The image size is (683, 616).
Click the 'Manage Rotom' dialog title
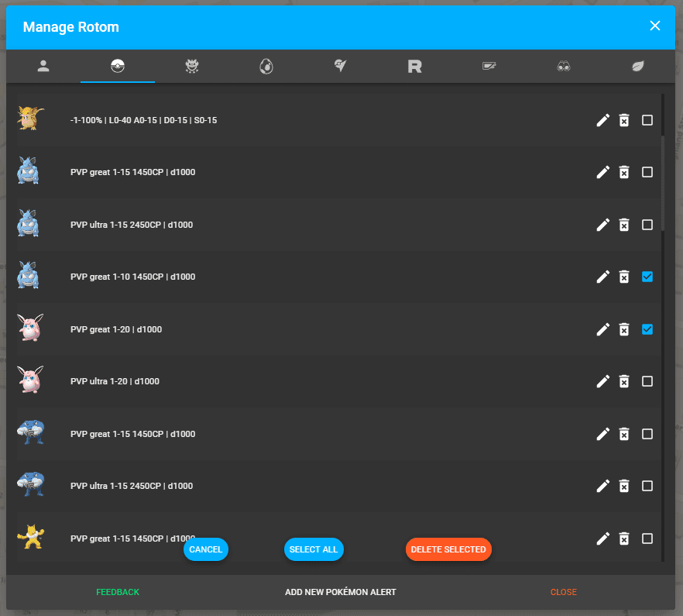(71, 27)
